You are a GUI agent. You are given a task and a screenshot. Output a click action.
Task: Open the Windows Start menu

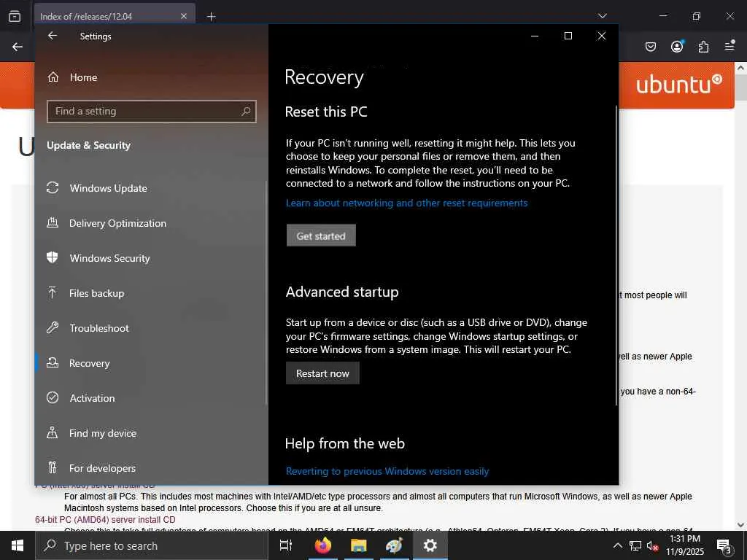pyautogui.click(x=18, y=545)
